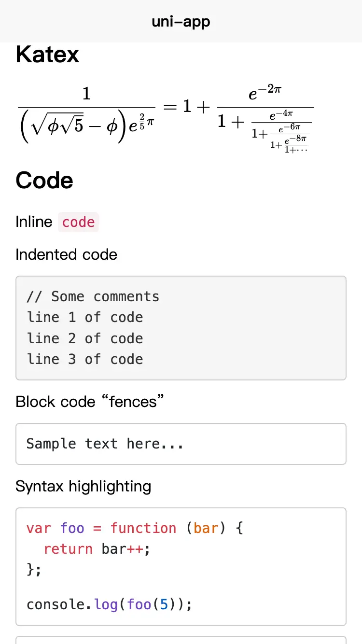Viewport: 362px width, 644px height.
Task: Click the pink inline code snippet
Action: 78,222
